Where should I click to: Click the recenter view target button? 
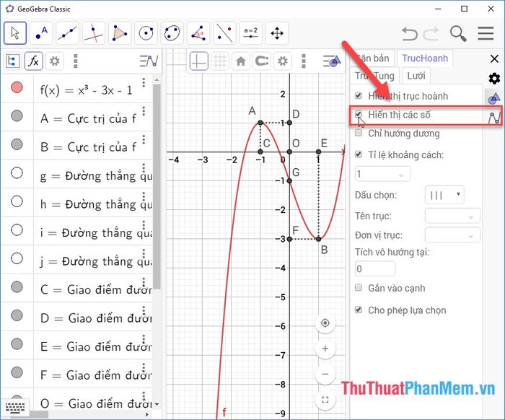(x=325, y=323)
